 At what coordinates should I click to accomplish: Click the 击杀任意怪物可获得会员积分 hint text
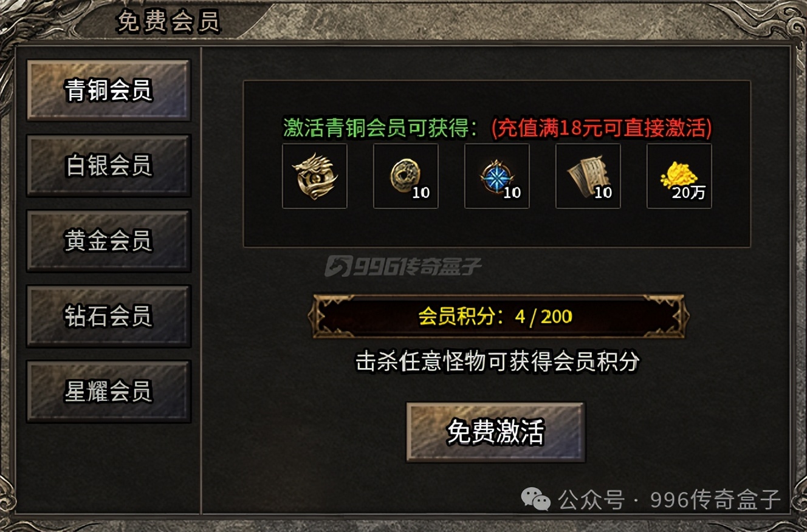(498, 362)
